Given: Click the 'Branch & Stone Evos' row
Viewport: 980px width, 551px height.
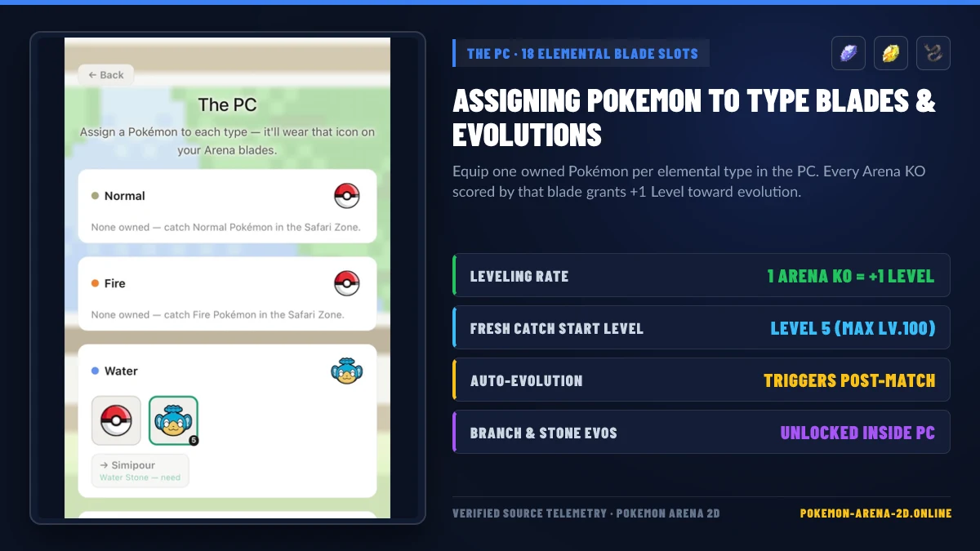Looking at the screenshot, I should click(702, 432).
